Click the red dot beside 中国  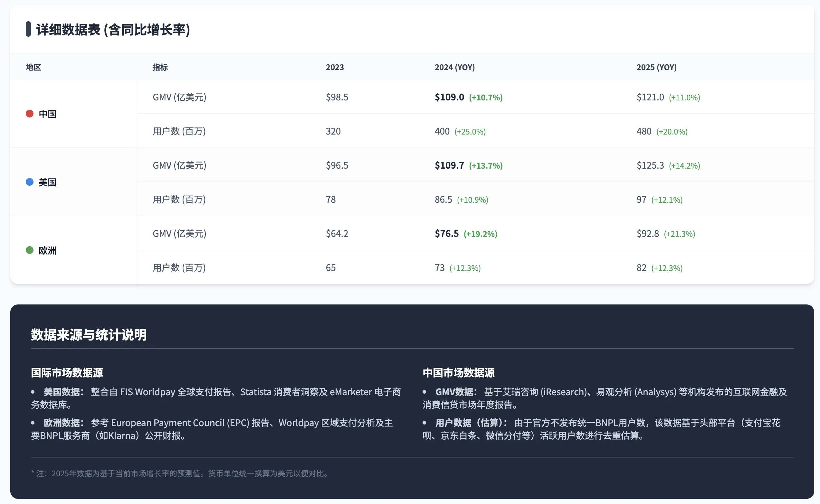(29, 114)
